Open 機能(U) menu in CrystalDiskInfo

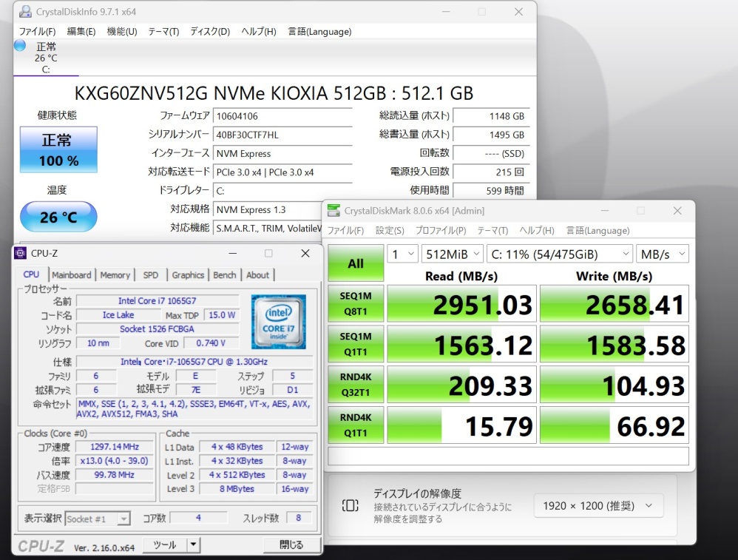122,32
